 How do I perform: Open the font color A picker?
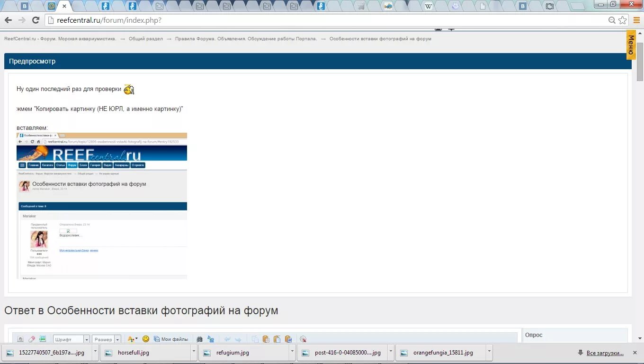pos(133,339)
